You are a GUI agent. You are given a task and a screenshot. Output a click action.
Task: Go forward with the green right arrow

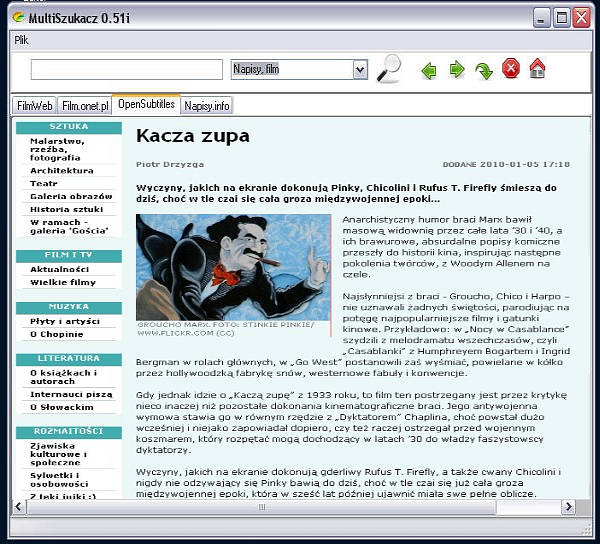[x=457, y=70]
